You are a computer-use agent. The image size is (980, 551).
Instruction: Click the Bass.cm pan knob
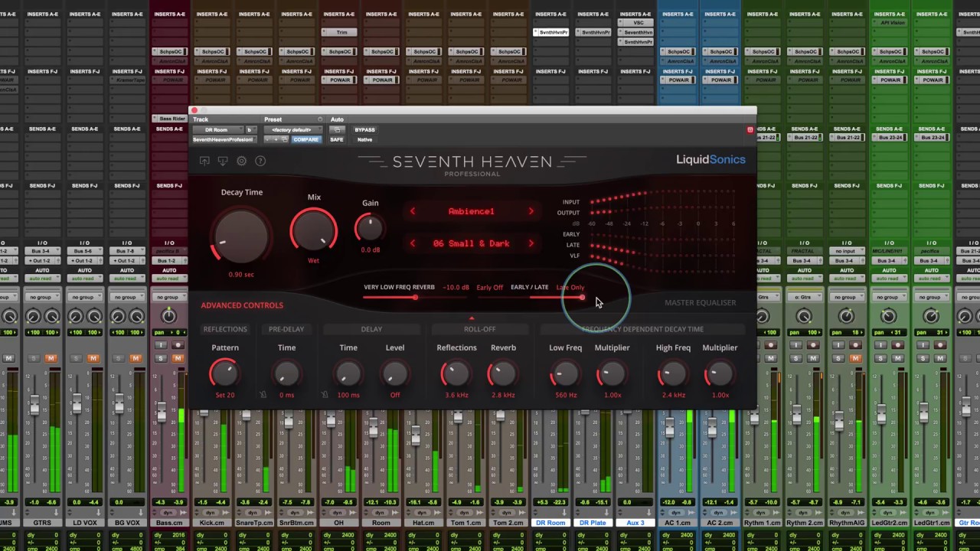(x=169, y=316)
